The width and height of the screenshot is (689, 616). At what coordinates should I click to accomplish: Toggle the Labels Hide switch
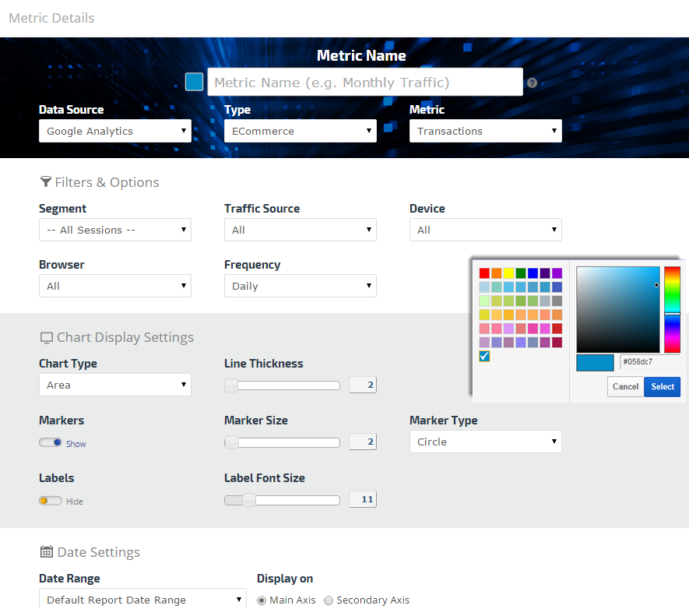51,501
